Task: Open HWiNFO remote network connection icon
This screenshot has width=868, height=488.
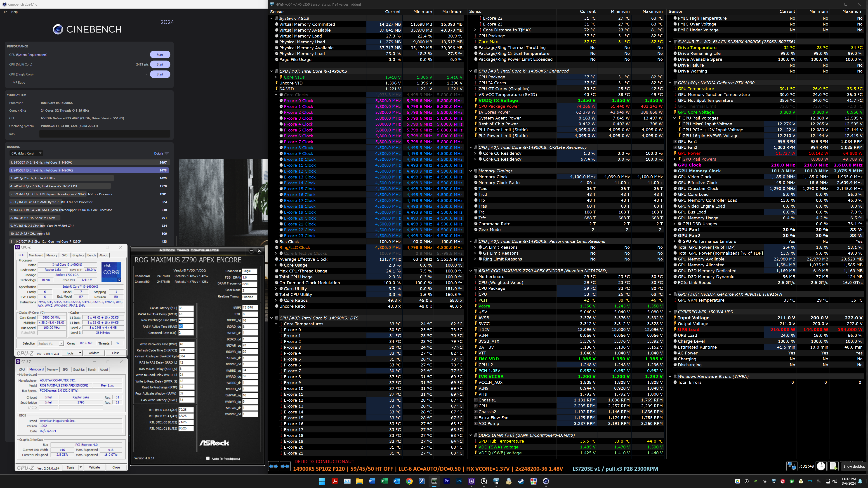Action: (x=792, y=466)
